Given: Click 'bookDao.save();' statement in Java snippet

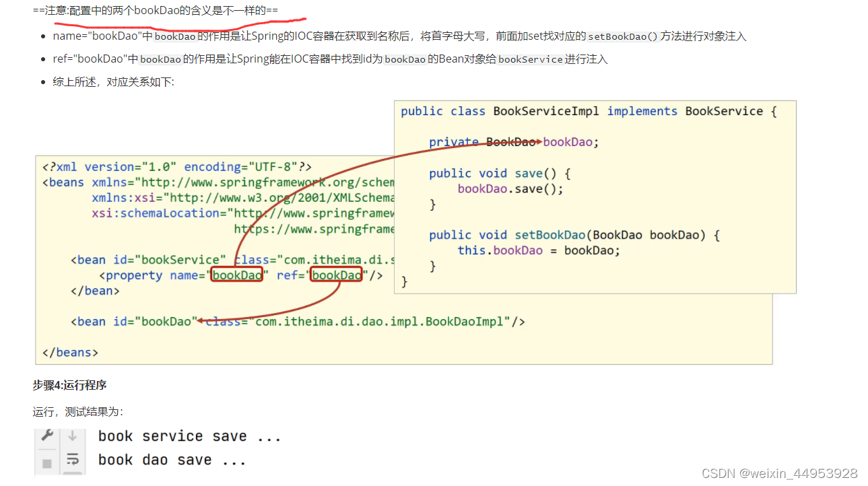Looking at the screenshot, I should coord(510,188).
